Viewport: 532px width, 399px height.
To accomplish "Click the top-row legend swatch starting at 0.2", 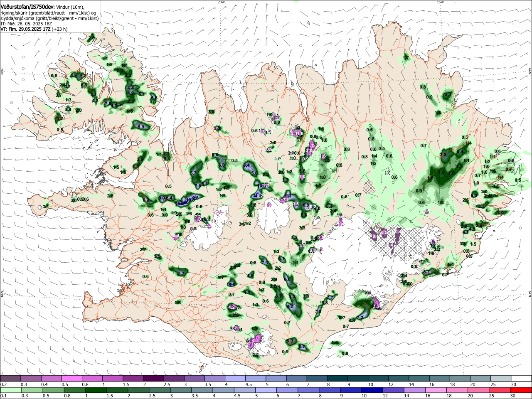I will click(x=10, y=378).
